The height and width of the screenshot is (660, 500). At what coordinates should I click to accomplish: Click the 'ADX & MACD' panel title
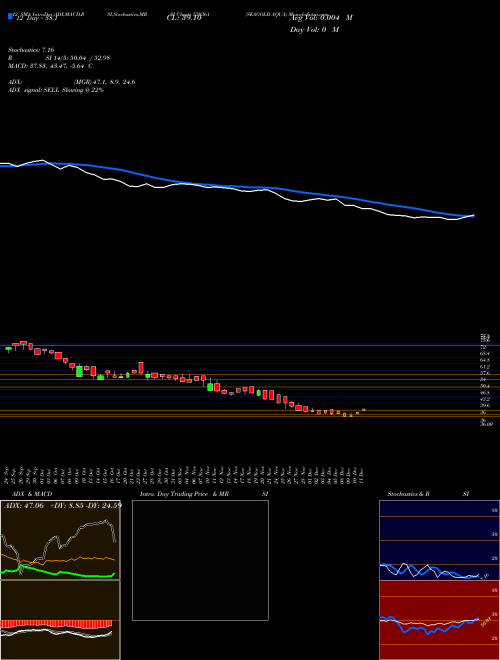click(32, 494)
